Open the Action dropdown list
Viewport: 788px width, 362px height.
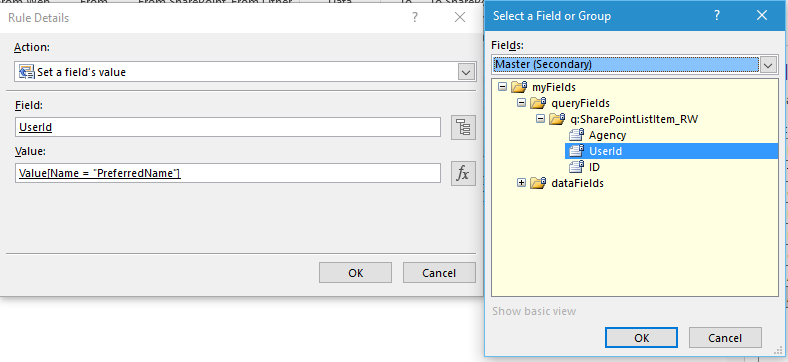467,72
